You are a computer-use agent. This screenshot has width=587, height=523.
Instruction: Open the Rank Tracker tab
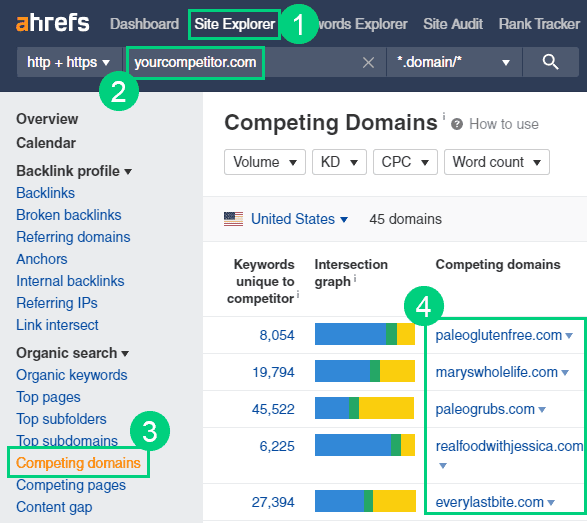click(539, 24)
